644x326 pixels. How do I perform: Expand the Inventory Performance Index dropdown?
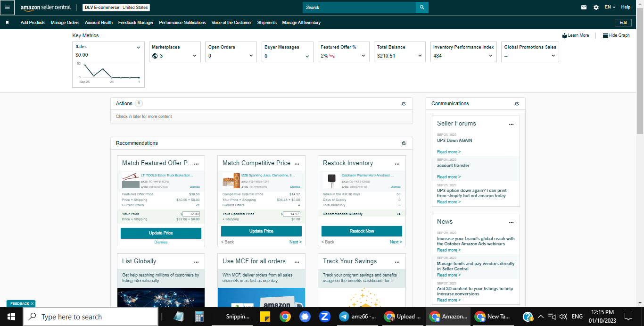coord(491,56)
